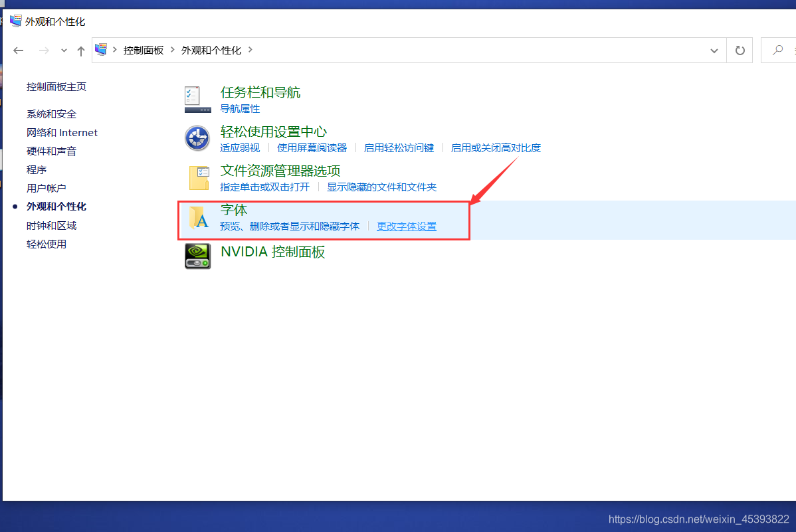Expand chevron before 控制面板 in breadcrumb
Viewport: 796px width, 532px height.
click(115, 50)
